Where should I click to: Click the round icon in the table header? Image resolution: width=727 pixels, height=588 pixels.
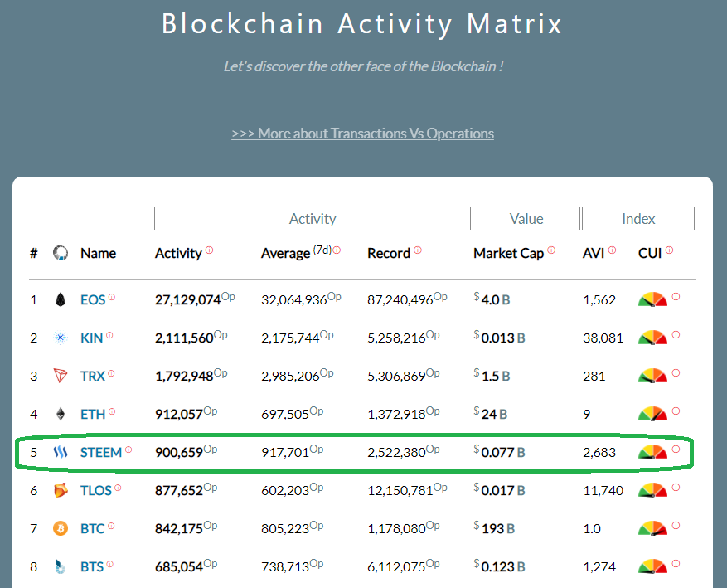(60, 253)
